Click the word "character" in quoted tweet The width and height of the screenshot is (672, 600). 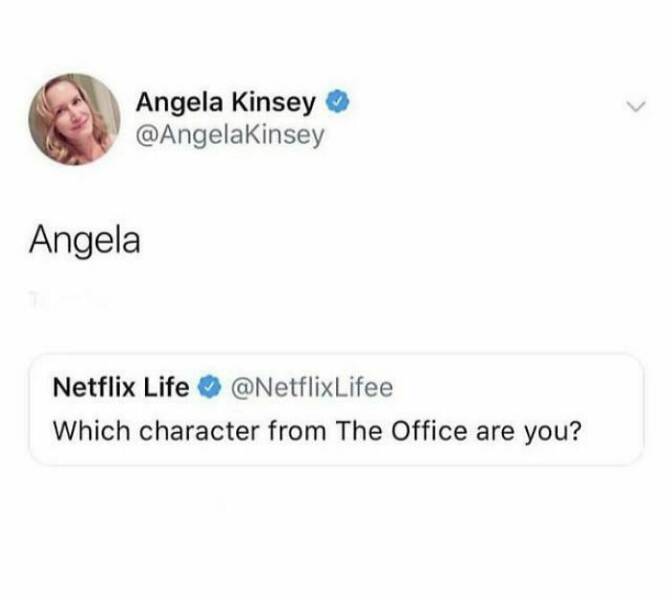[199, 431]
